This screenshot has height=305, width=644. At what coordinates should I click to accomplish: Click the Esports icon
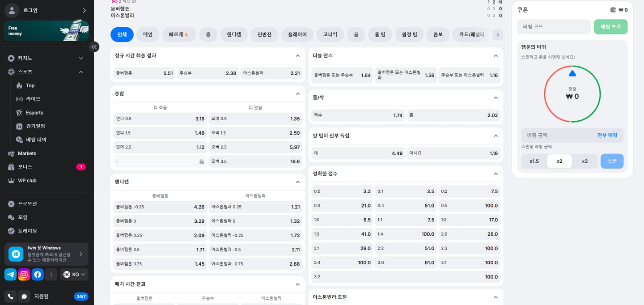[19, 113]
